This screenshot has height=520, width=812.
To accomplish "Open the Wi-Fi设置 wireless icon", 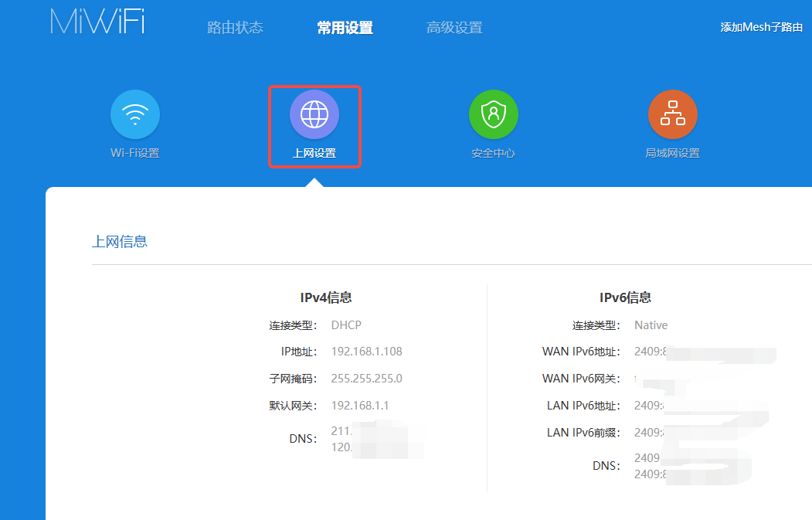I will click(x=135, y=114).
